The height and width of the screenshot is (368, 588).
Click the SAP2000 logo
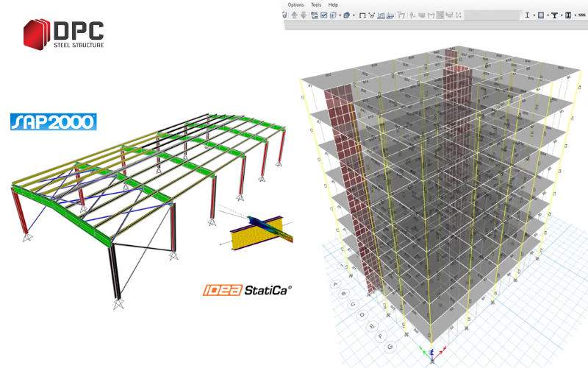coord(54,121)
